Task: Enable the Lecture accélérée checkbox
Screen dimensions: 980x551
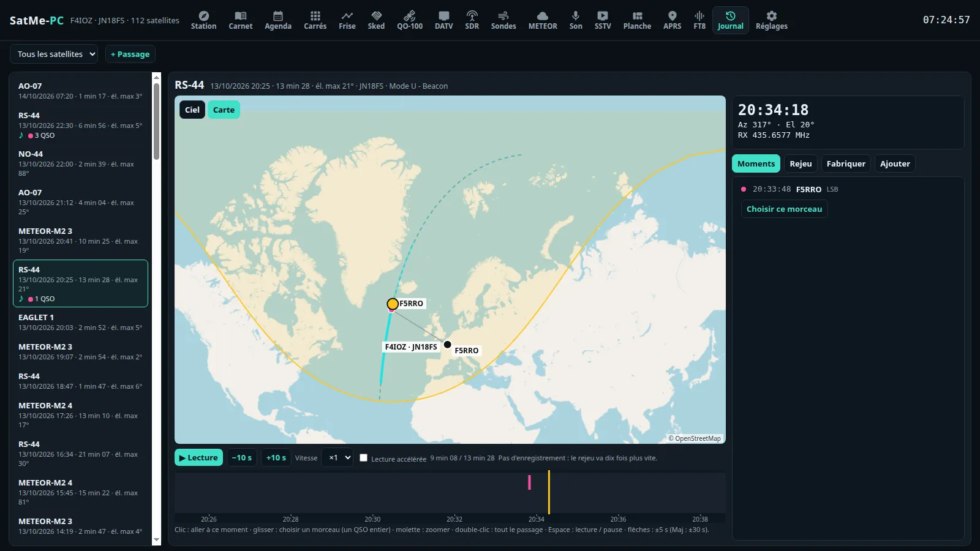Action: point(363,458)
